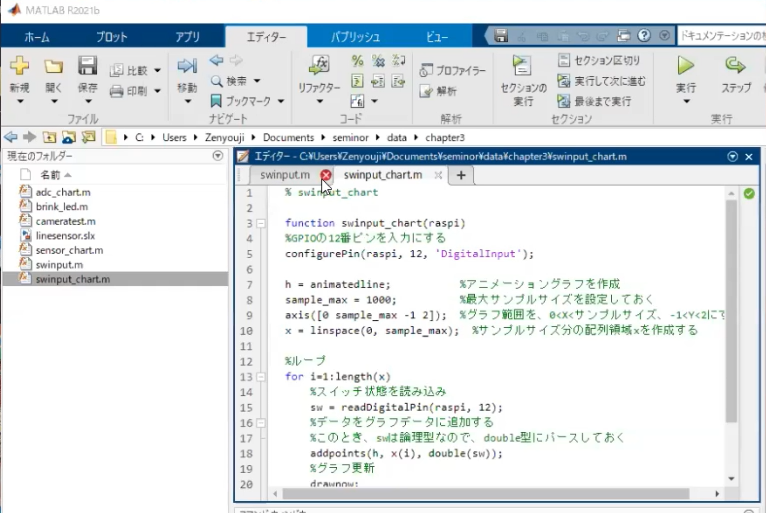Open file with the 開く icon
The image size is (766, 513).
(53, 67)
